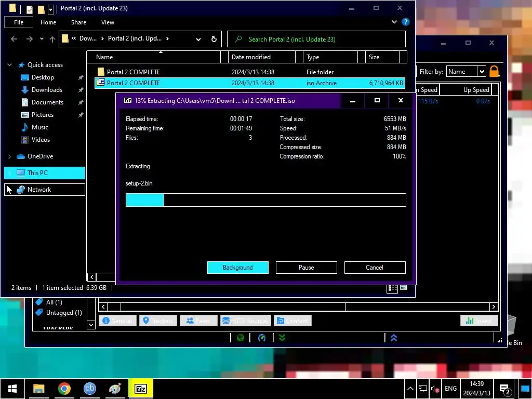The image size is (532, 399).
Task: Sort by Up Speed column in qBittorrent
Action: (x=476, y=90)
